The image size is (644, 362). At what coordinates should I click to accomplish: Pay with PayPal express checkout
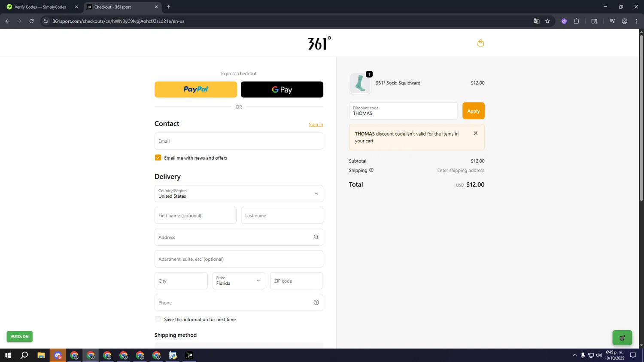196,90
